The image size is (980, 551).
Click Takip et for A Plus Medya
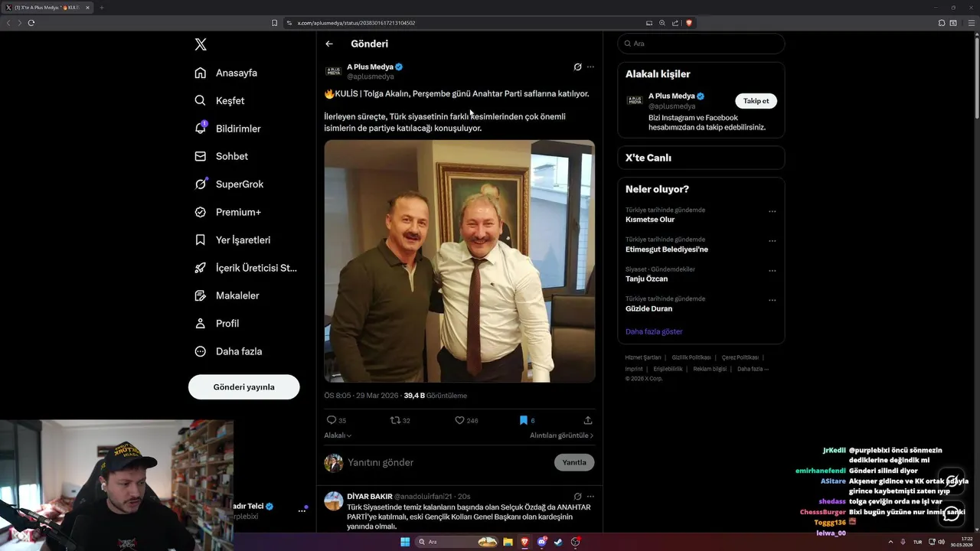click(x=756, y=101)
